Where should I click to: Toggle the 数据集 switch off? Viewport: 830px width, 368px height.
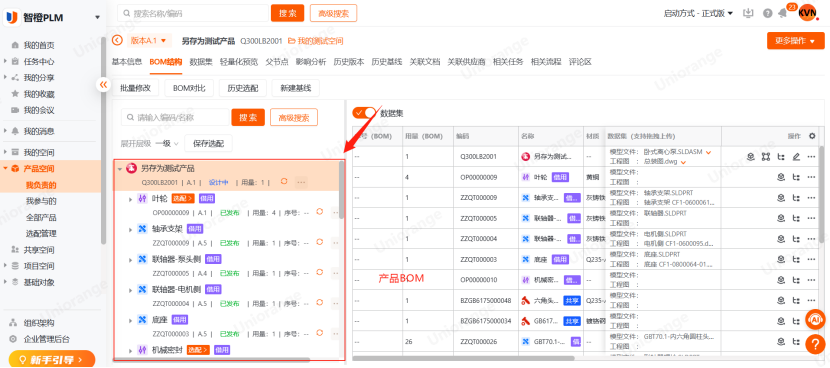364,113
